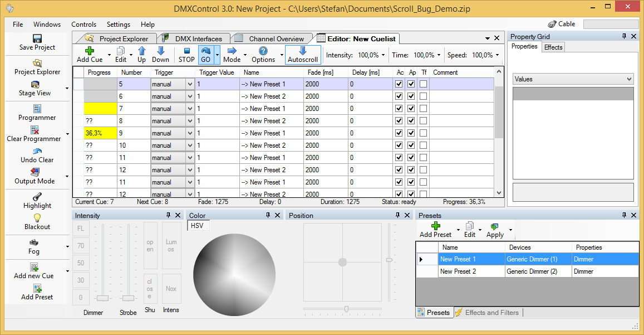The height and width of the screenshot is (335, 644).
Task: Open Stage View from sidebar
Action: pyautogui.click(x=35, y=88)
